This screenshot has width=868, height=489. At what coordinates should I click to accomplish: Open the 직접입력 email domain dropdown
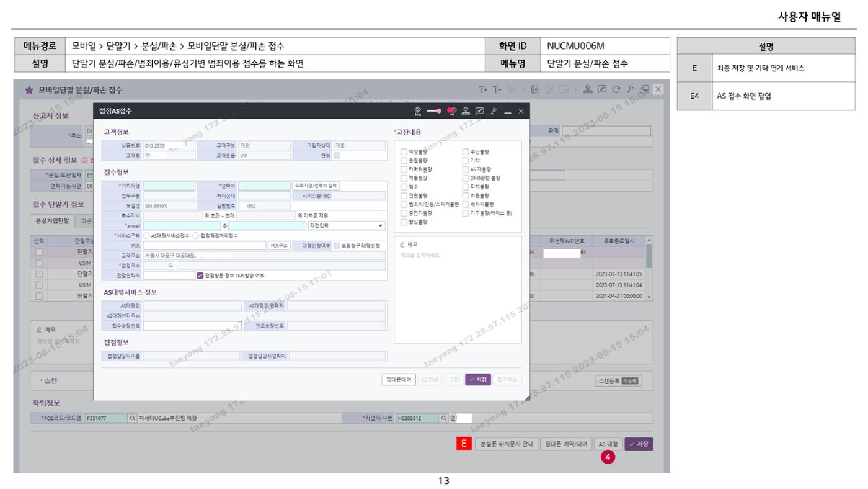pos(346,226)
